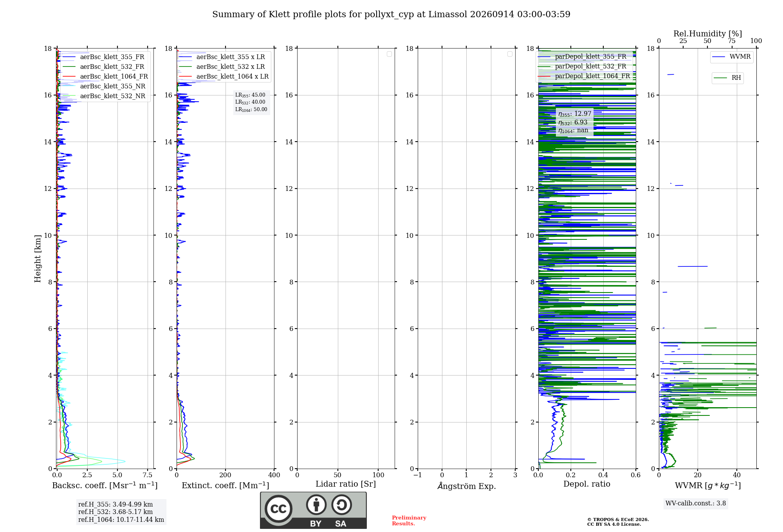Click the Backsc. coeff. x-axis label

coord(105,485)
